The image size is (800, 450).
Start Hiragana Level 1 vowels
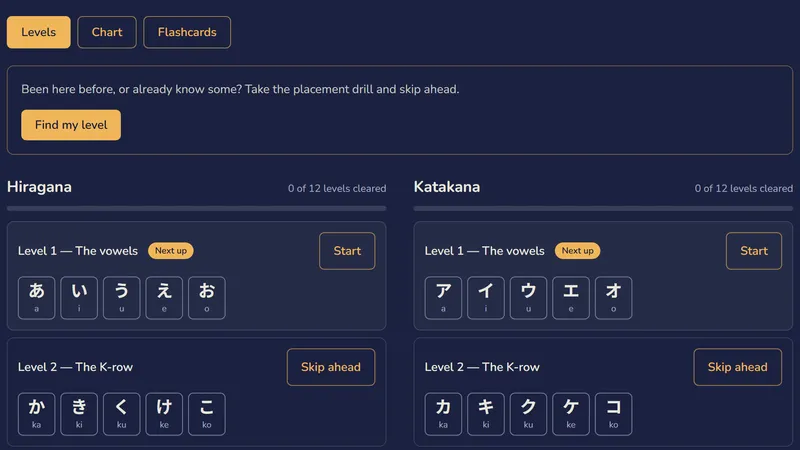click(x=347, y=251)
